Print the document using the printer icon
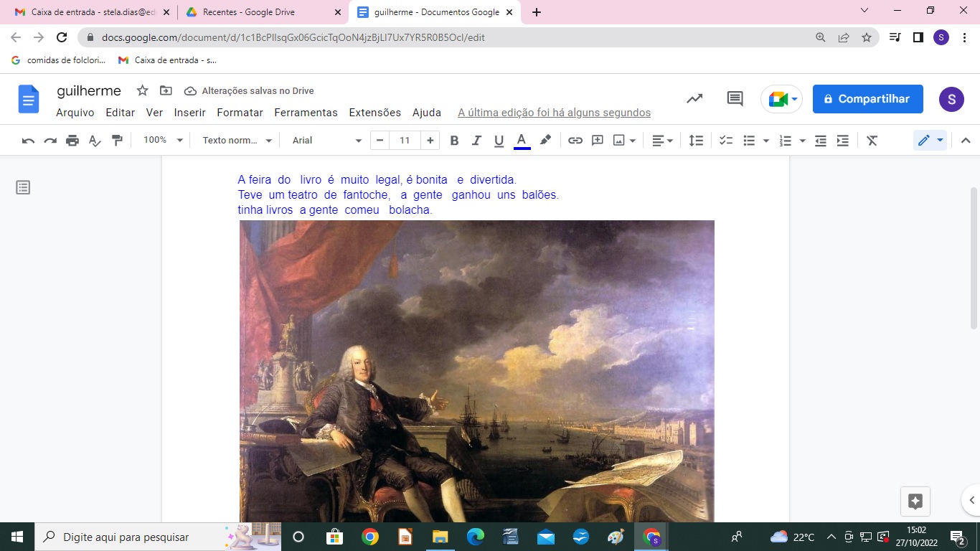The image size is (980, 551). coord(72,141)
